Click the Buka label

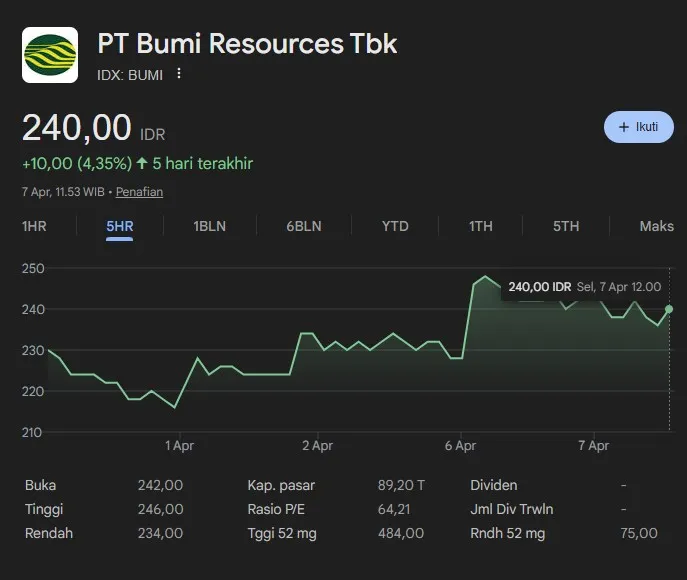point(40,485)
